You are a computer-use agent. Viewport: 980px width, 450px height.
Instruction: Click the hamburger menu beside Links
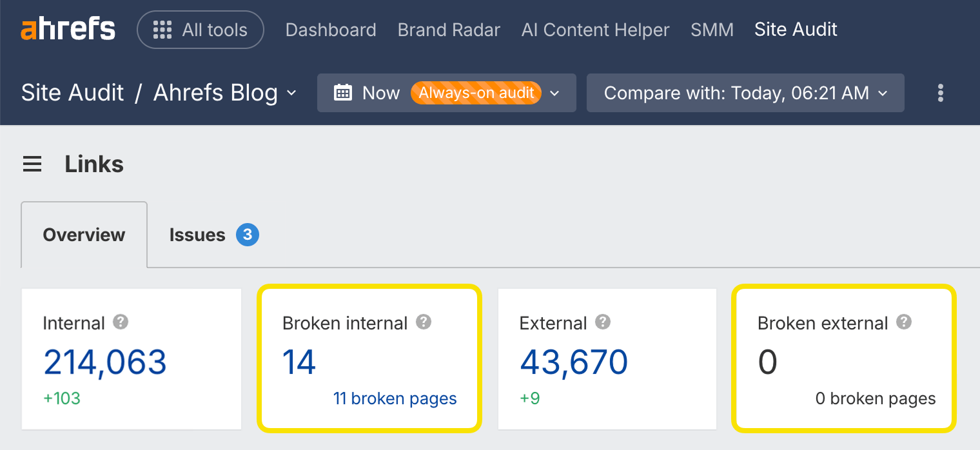coord(32,164)
